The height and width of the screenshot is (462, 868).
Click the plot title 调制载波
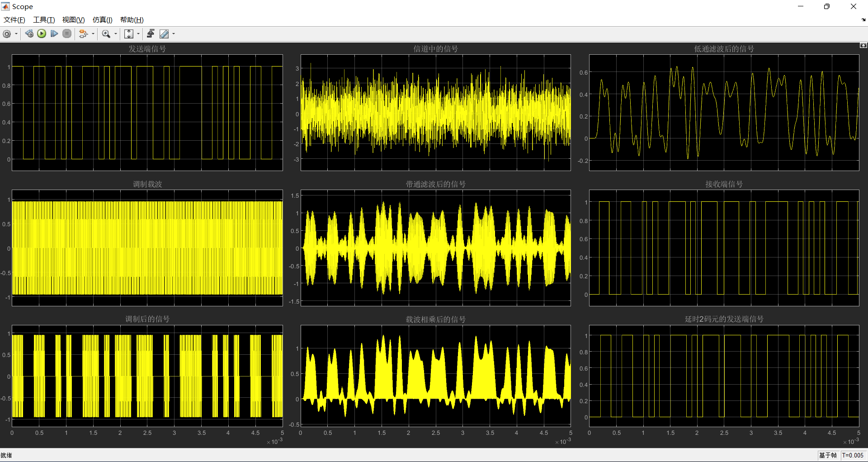[x=147, y=184]
